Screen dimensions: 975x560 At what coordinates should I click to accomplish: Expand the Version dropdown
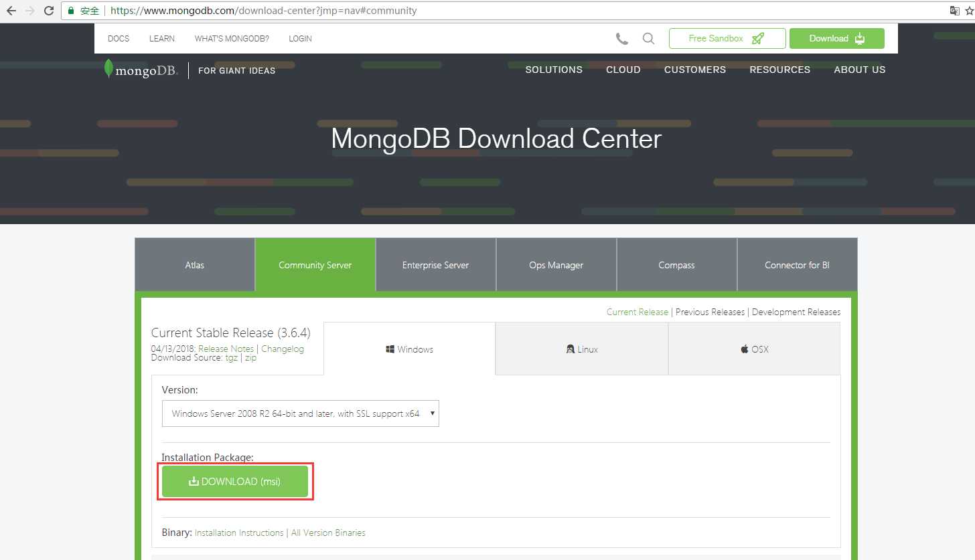(301, 413)
